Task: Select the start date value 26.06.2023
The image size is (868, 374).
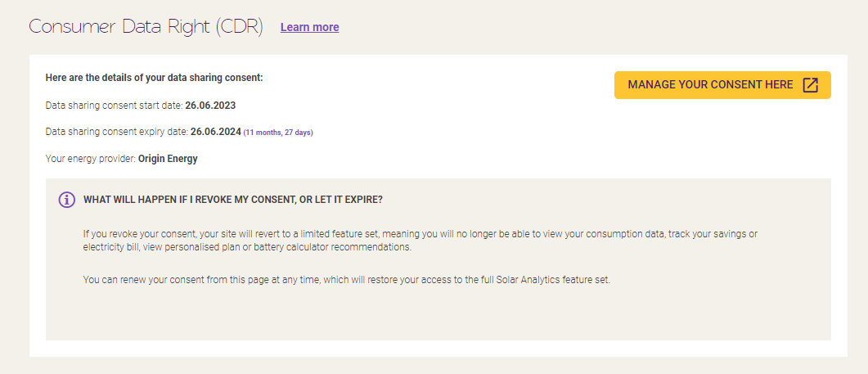Action: [211, 106]
